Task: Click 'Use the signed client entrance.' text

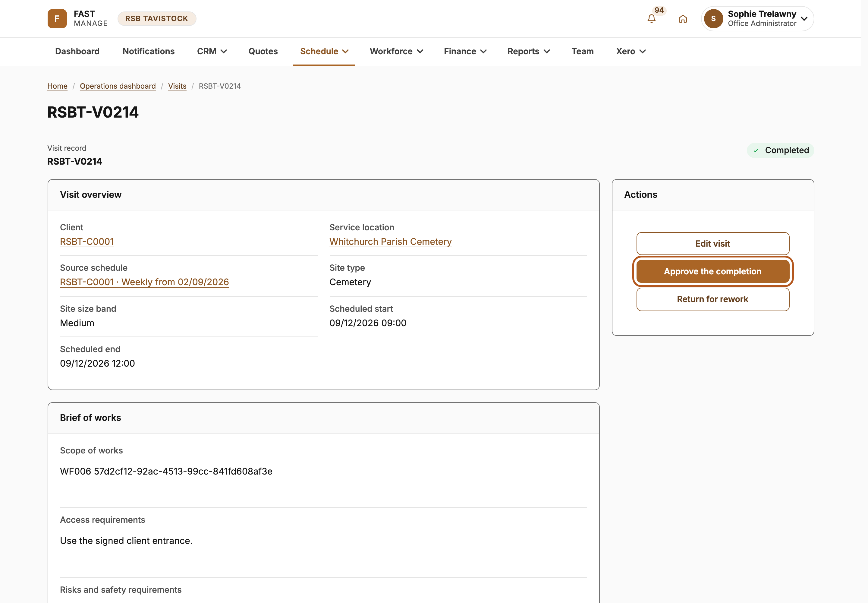Action: (x=126, y=541)
